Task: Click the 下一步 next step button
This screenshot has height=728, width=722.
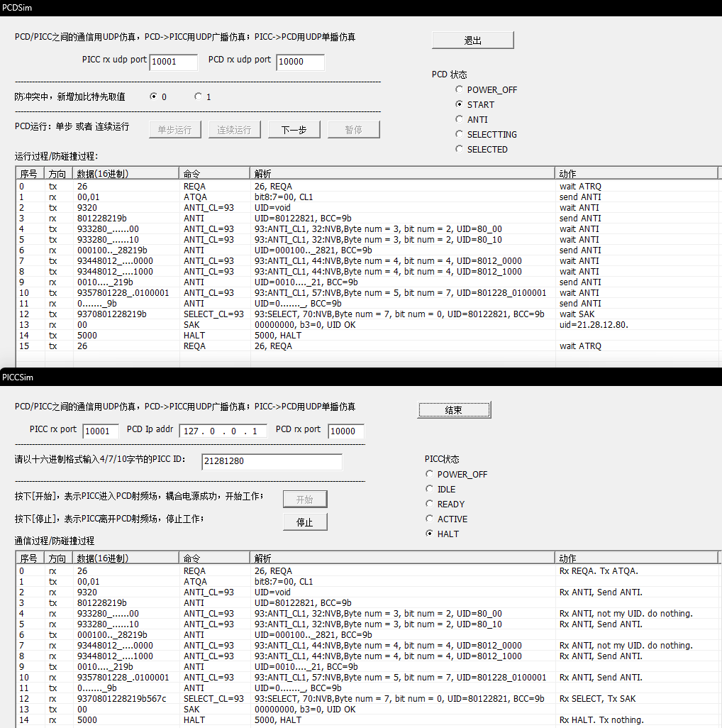Action: pos(294,130)
